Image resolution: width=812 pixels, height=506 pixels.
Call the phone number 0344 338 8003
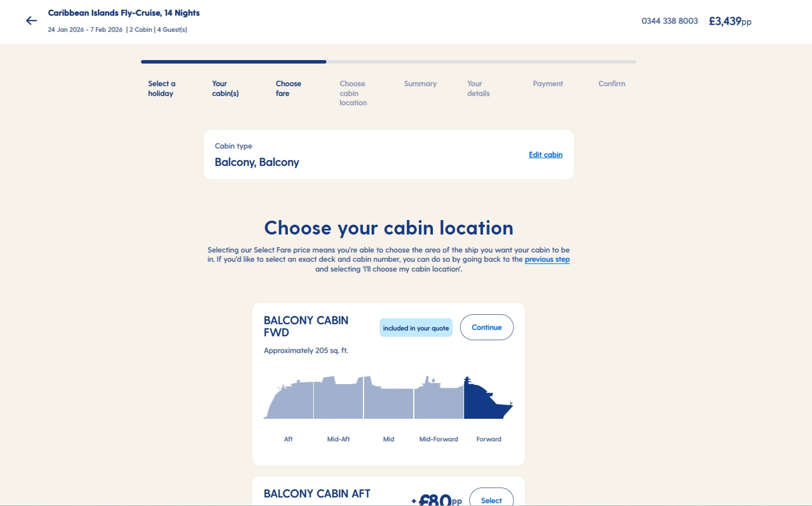click(x=670, y=21)
